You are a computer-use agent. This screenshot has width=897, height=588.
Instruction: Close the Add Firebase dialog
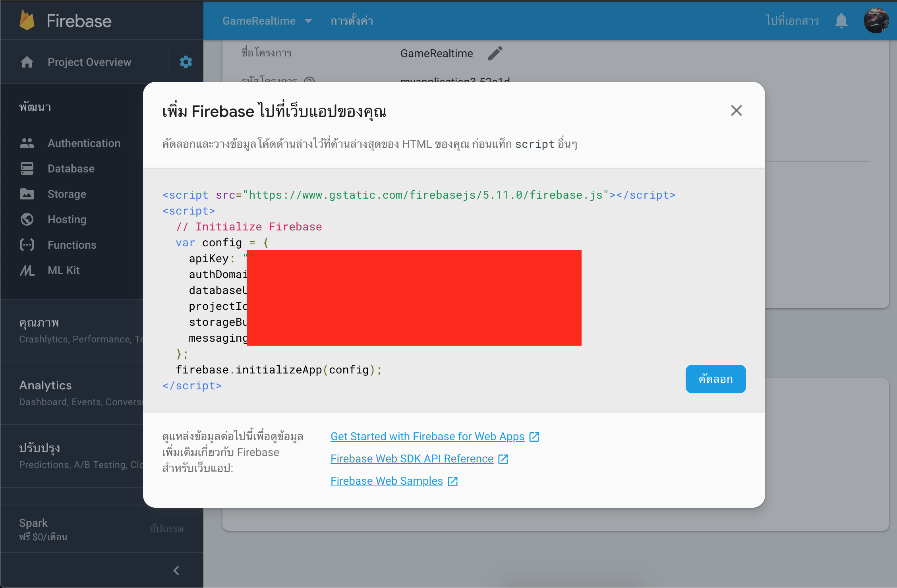tap(736, 110)
